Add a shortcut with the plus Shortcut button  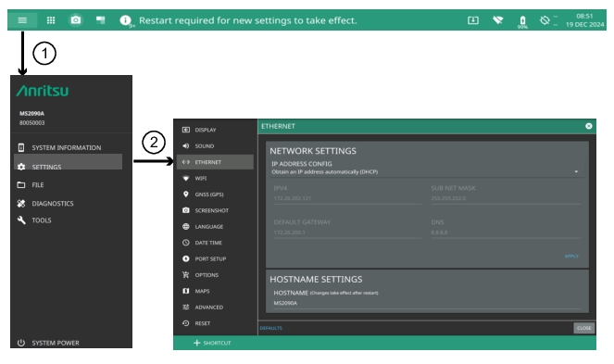click(x=212, y=343)
